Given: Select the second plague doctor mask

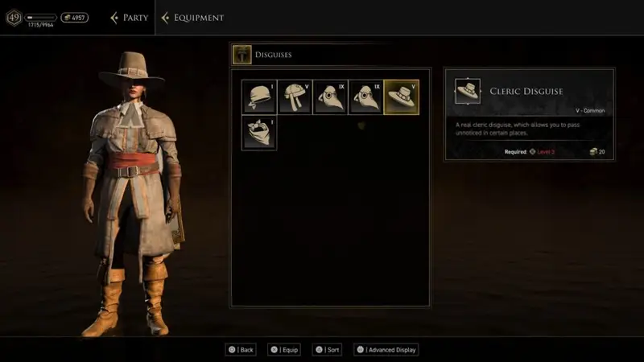Looking at the screenshot, I should pos(365,97).
